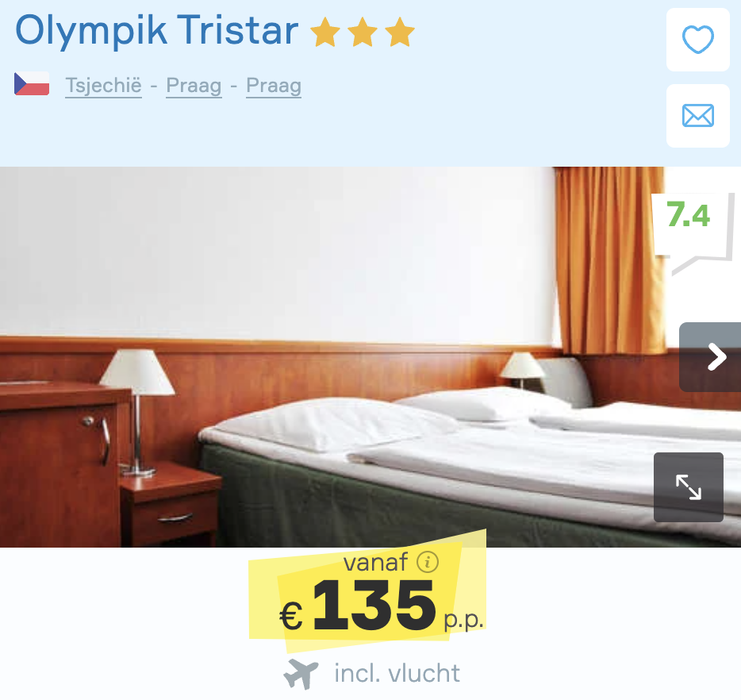This screenshot has width=741, height=700.
Task: Click the first gold star after hotel name
Action: [x=325, y=32]
